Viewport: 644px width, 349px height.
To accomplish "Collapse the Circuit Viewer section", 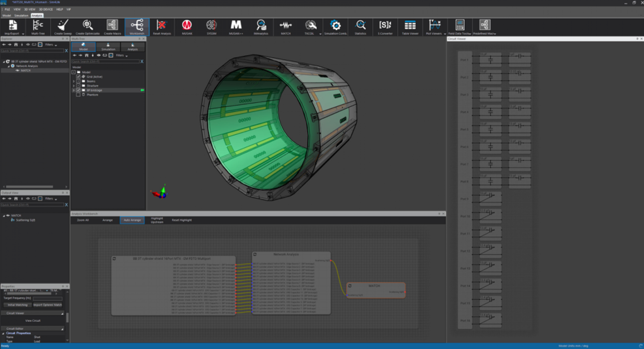I will point(62,313).
